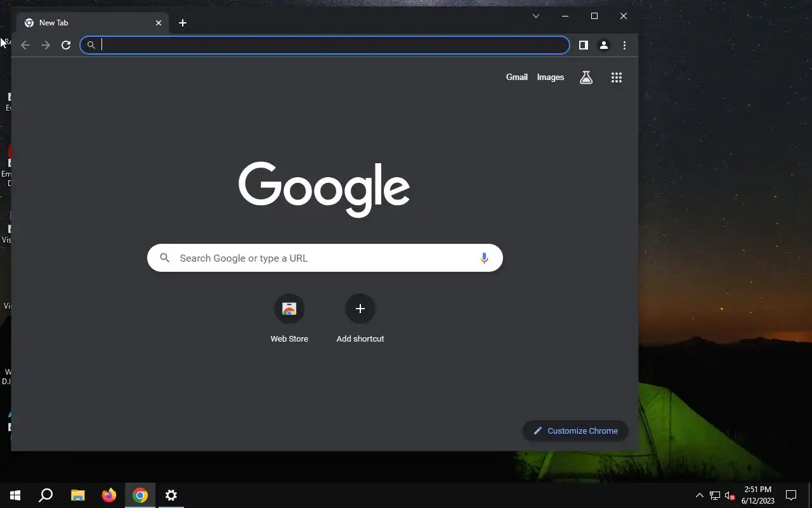Launch Firefox from the taskbar
Screen dimensions: 812x508
point(109,495)
